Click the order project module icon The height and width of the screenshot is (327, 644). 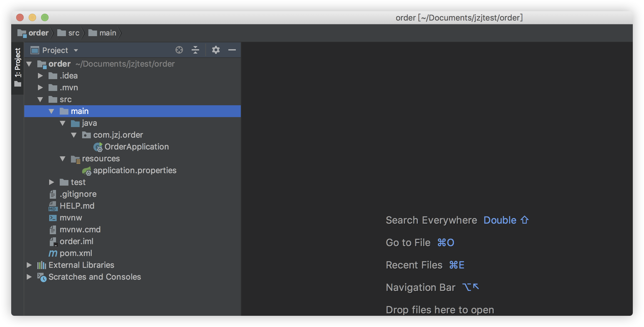[42, 64]
